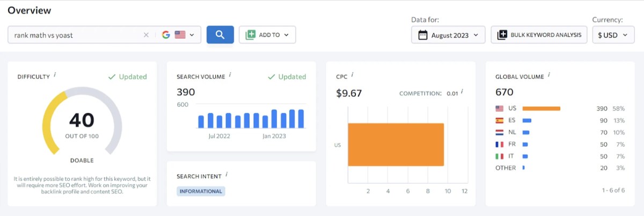Click the Spain flag in Global Volume list

[500, 120]
